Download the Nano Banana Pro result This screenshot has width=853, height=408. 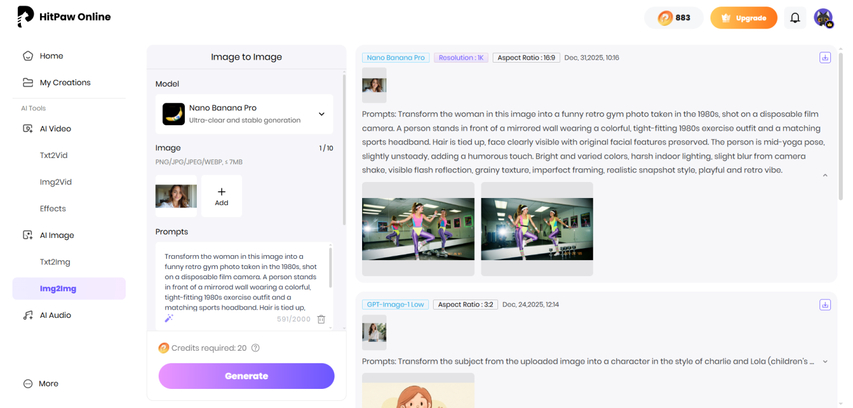pyautogui.click(x=825, y=58)
